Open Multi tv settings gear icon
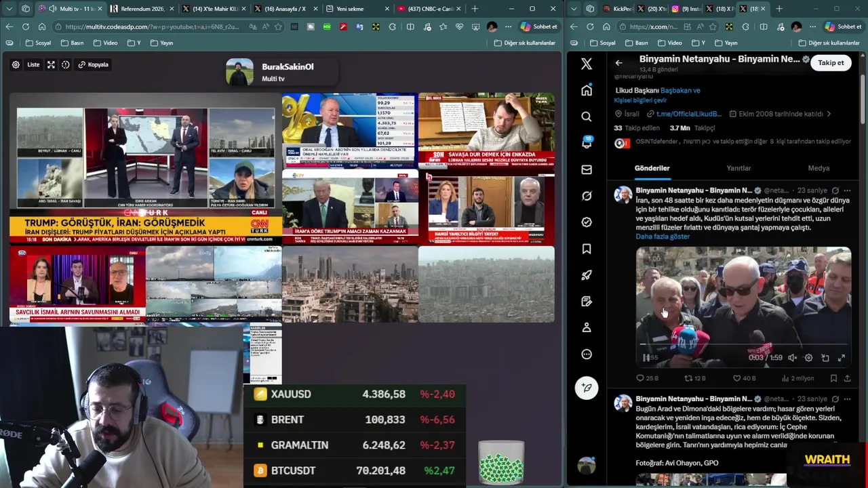Screen dimensions: 868x488 click(x=16, y=64)
